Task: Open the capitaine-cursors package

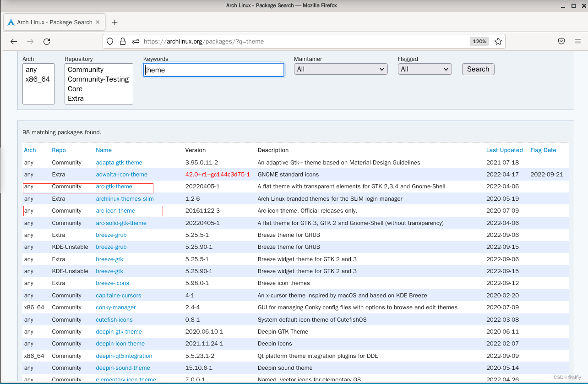Action: point(118,296)
